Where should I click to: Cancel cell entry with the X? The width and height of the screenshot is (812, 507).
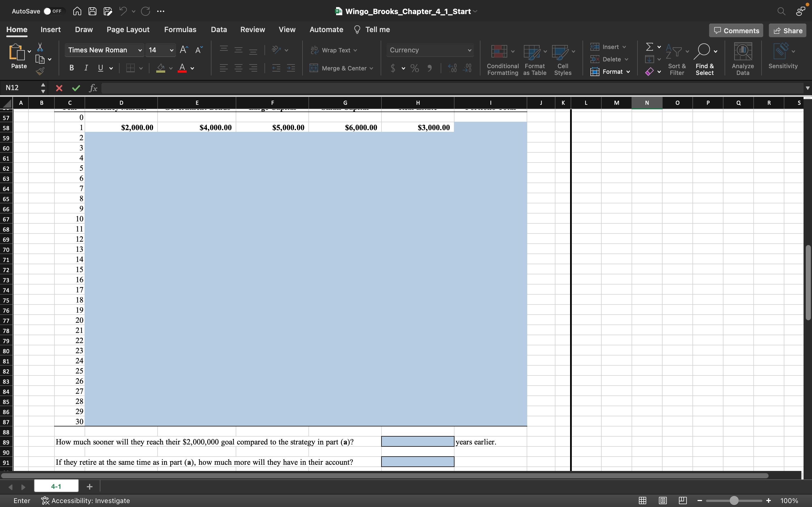pyautogui.click(x=59, y=88)
